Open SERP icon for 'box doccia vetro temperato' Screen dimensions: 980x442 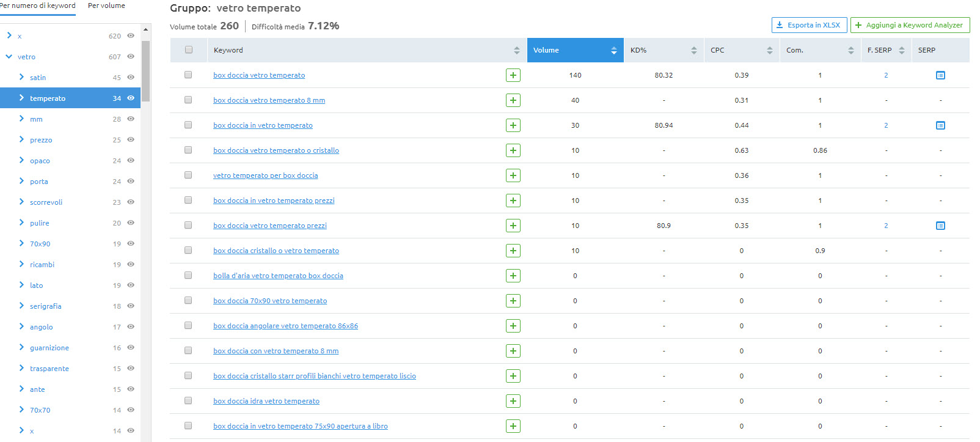(x=940, y=75)
